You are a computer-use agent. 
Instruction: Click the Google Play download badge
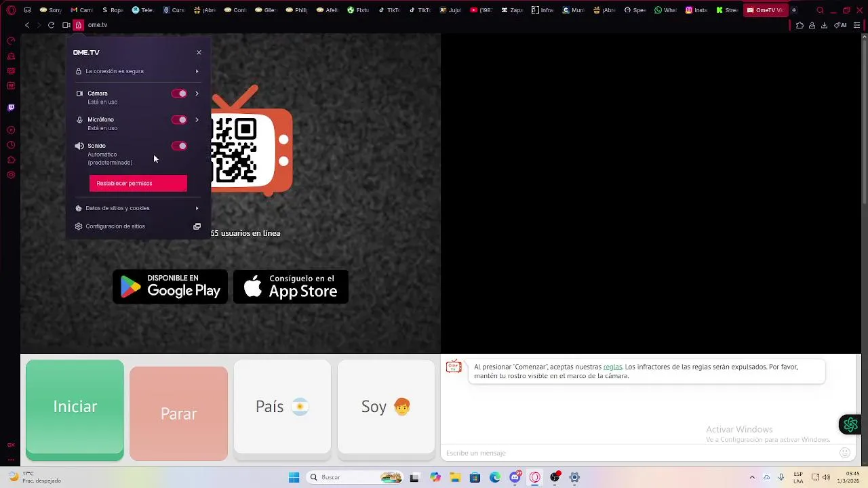(170, 287)
